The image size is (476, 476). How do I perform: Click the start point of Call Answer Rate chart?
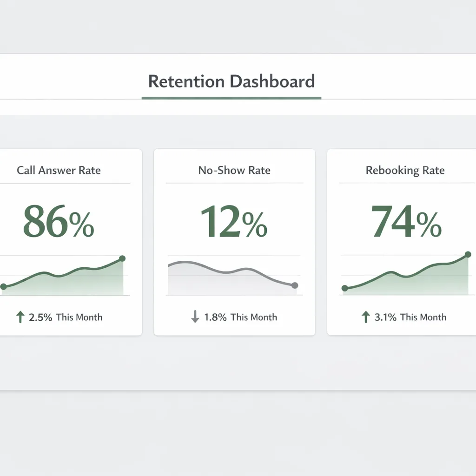(4, 287)
